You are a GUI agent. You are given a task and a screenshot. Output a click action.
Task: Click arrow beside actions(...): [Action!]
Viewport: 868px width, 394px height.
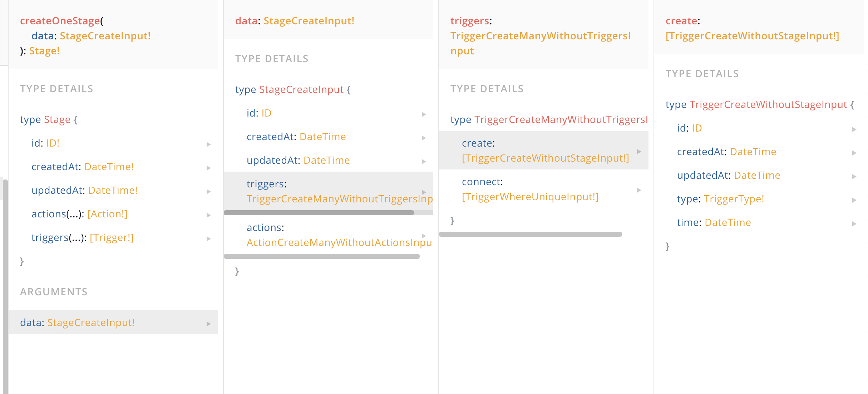208,215
